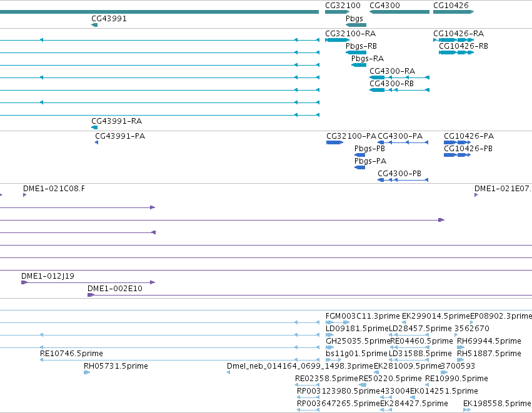Select RE04460.5prime EST alignment
532x413 pixels.
point(410,347)
